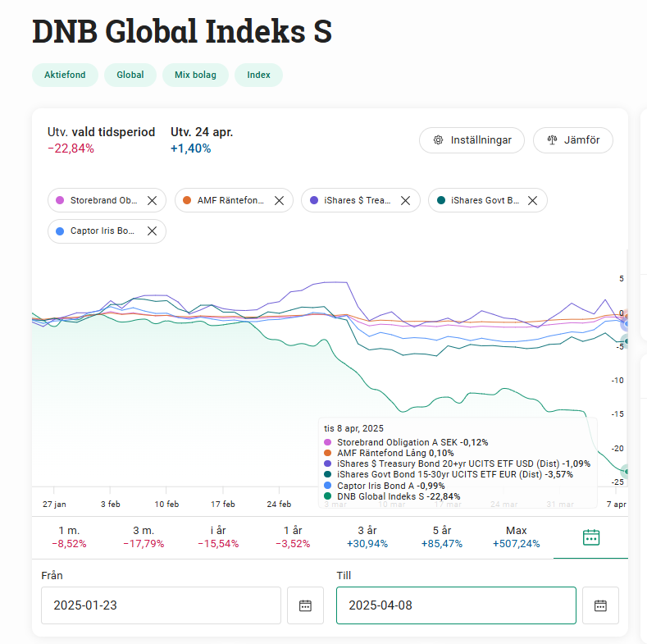Screen dimensions: 647x644
Task: Click the Till date input field
Action: [456, 605]
